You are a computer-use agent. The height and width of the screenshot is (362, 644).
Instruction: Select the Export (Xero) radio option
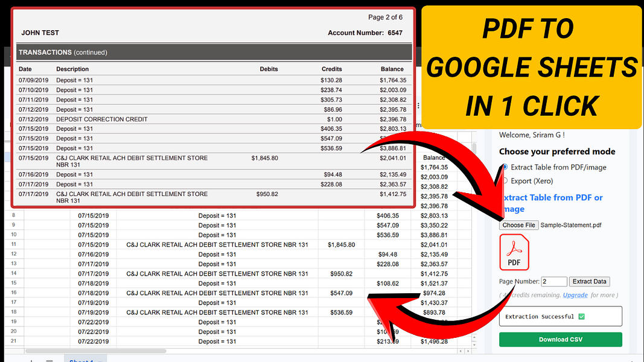505,181
